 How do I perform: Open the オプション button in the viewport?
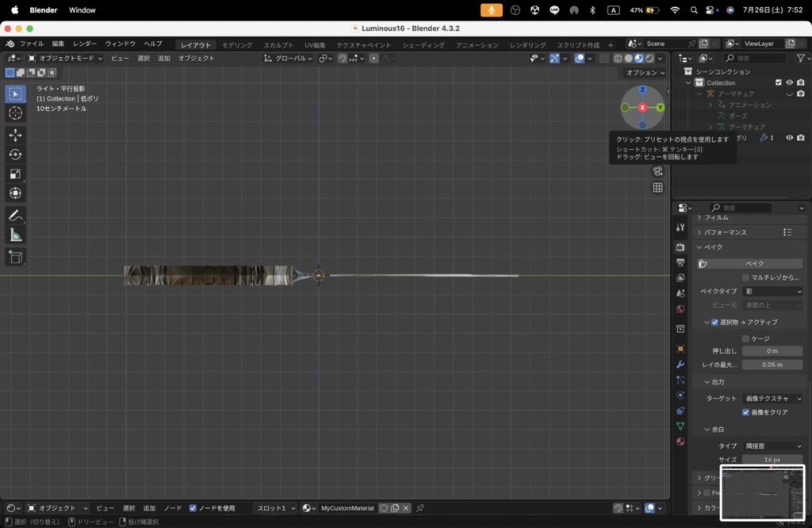tap(645, 73)
